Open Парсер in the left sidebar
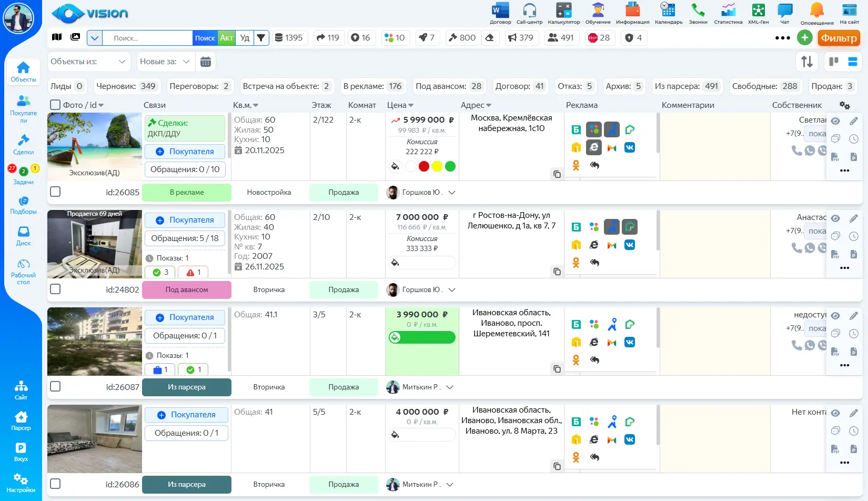Image resolution: width=868 pixels, height=501 pixels. click(x=21, y=420)
